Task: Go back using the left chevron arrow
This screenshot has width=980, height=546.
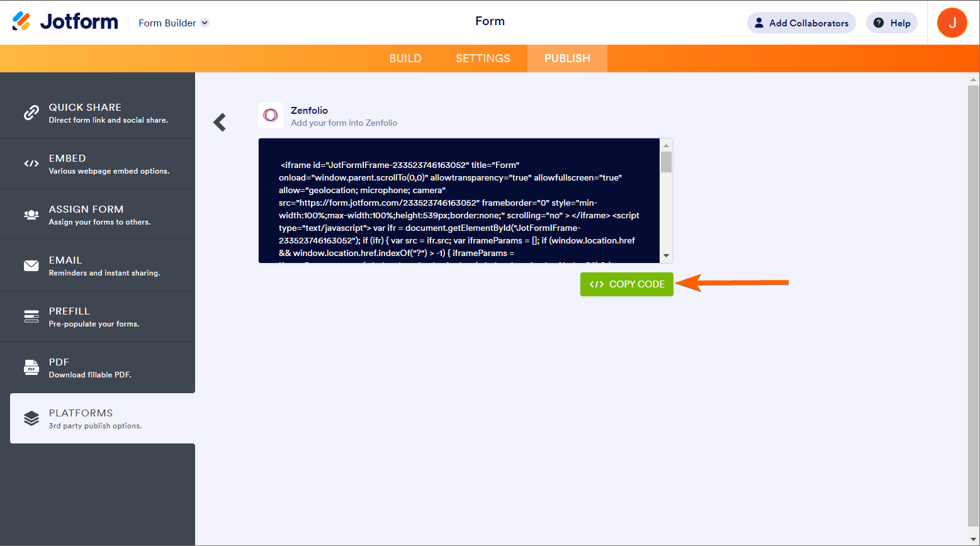Action: pos(220,122)
